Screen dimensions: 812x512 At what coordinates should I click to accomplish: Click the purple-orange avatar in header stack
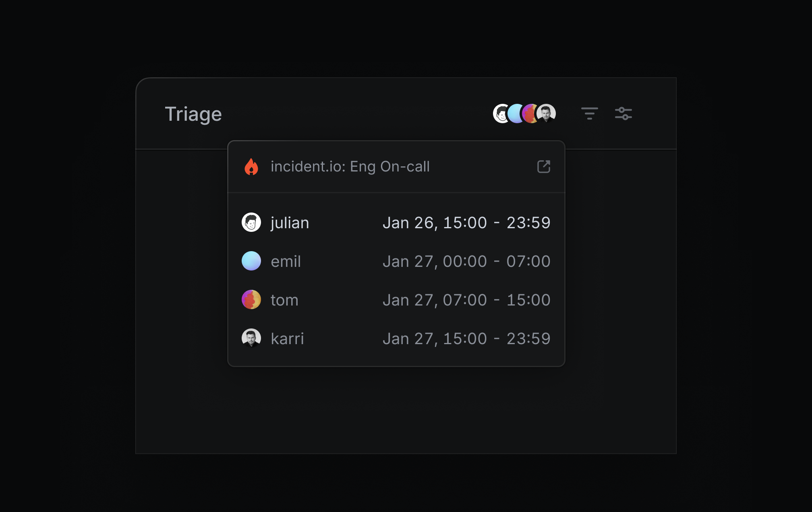point(529,114)
